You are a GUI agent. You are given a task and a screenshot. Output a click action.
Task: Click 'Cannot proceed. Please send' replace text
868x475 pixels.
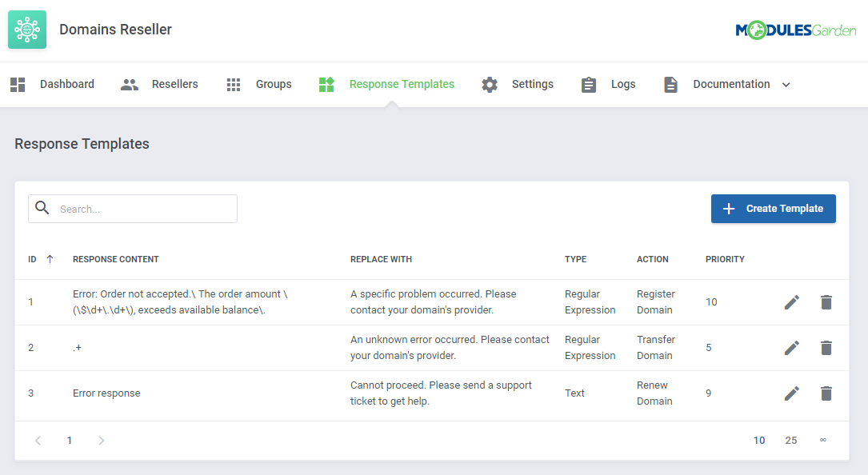(x=441, y=393)
